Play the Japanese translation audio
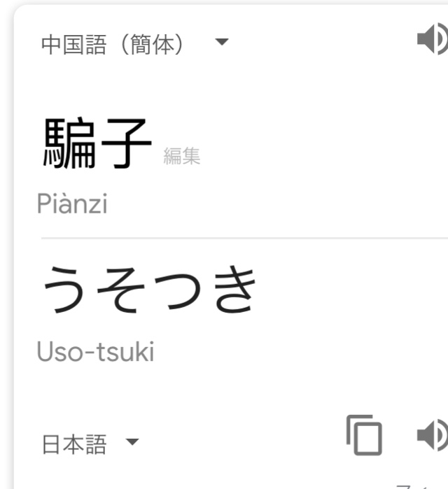Screen dimensions: 448x489 (x=433, y=435)
